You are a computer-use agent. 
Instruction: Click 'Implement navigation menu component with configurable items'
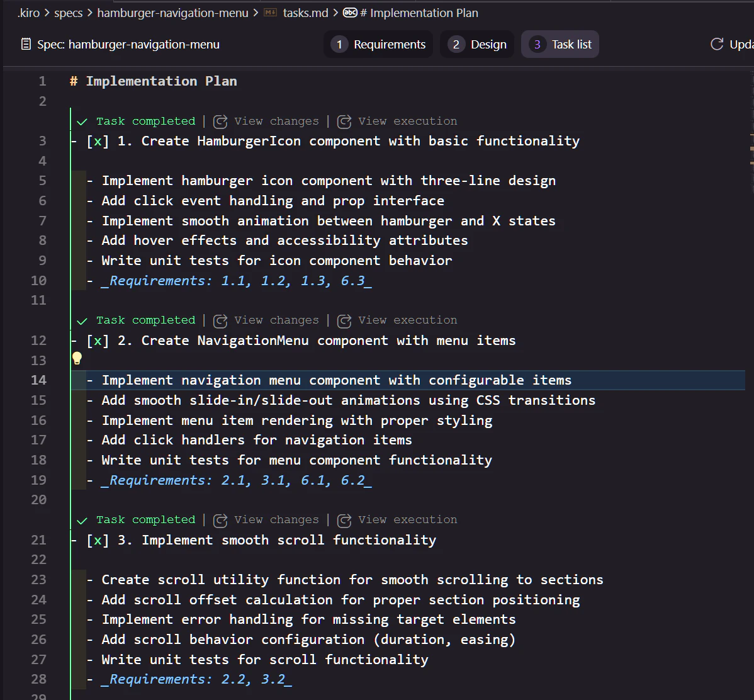[x=337, y=381]
